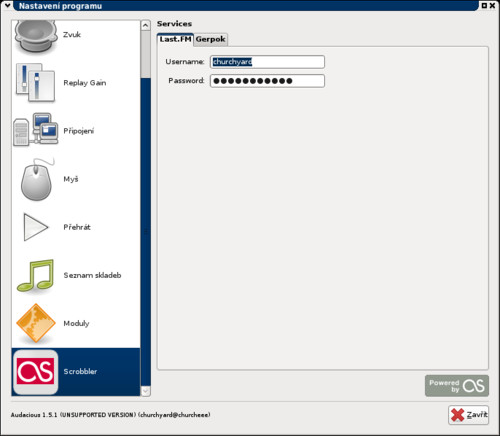Image resolution: width=500 pixels, height=436 pixels.
Task: Focus the Username text field
Action: (x=267, y=62)
